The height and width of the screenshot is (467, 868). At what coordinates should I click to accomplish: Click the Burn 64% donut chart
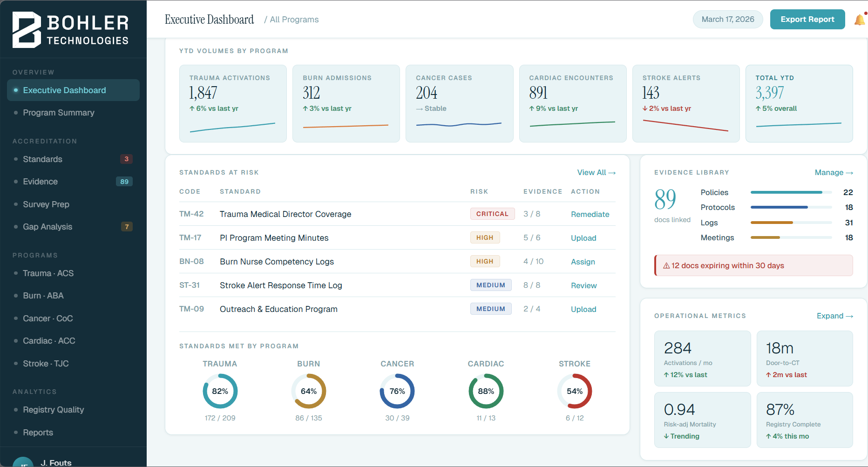click(x=309, y=391)
